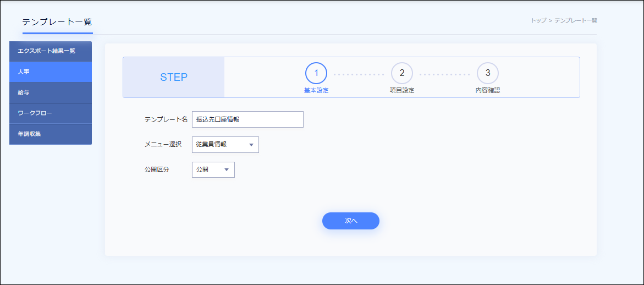Click step 3 circle 内容確認

[x=488, y=73]
